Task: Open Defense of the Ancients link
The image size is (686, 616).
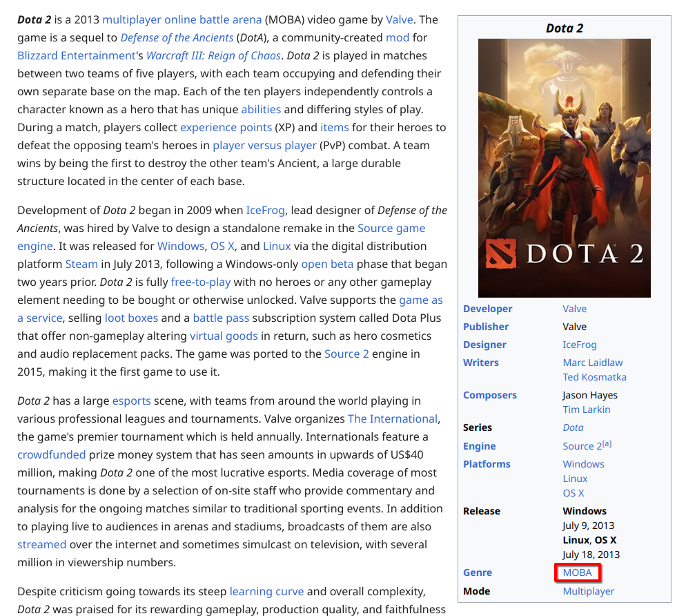Action: 177,38
